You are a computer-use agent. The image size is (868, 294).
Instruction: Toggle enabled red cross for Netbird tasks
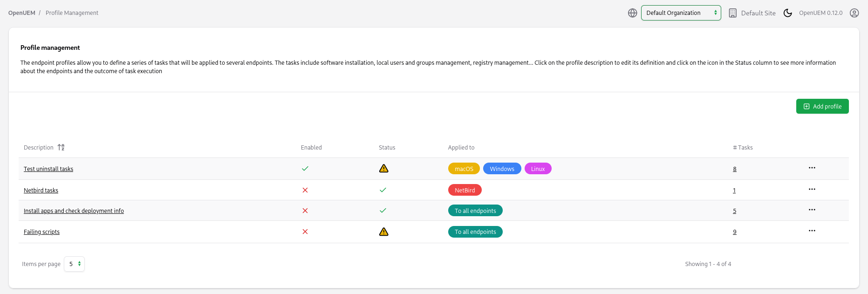[x=305, y=190]
